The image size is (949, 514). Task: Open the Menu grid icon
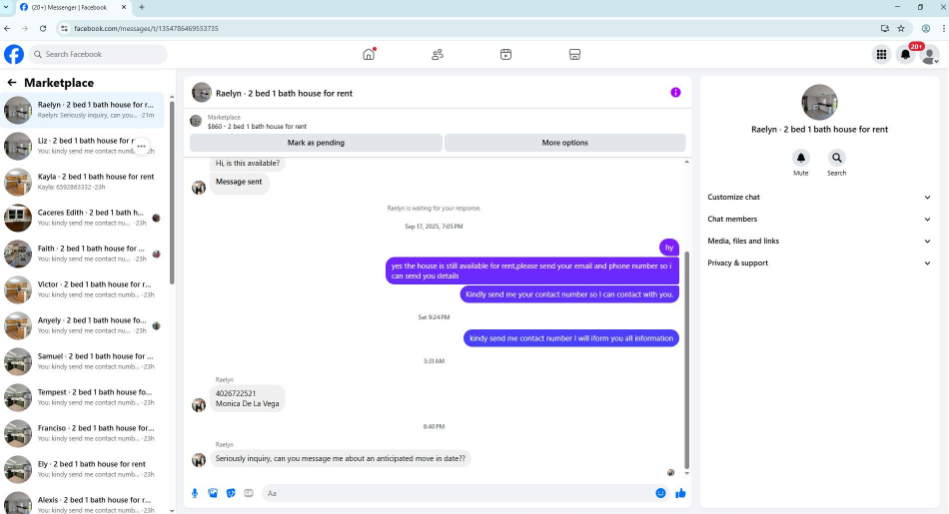[x=881, y=54]
